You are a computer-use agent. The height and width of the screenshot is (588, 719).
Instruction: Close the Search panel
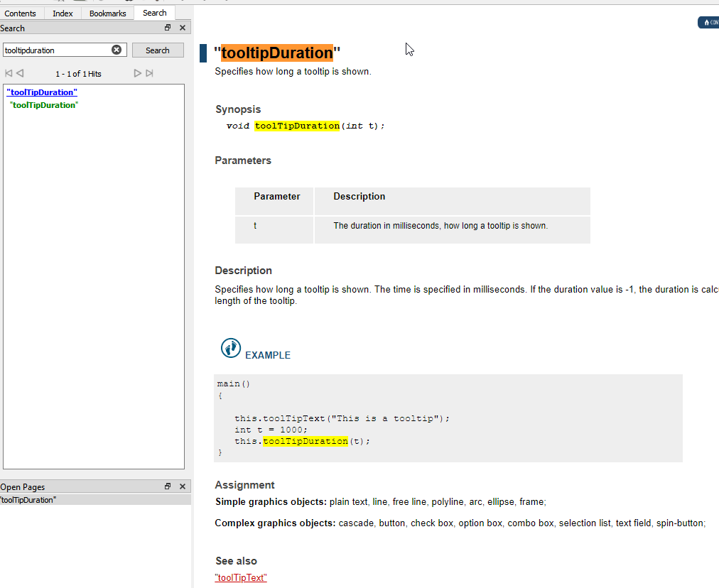pos(183,28)
